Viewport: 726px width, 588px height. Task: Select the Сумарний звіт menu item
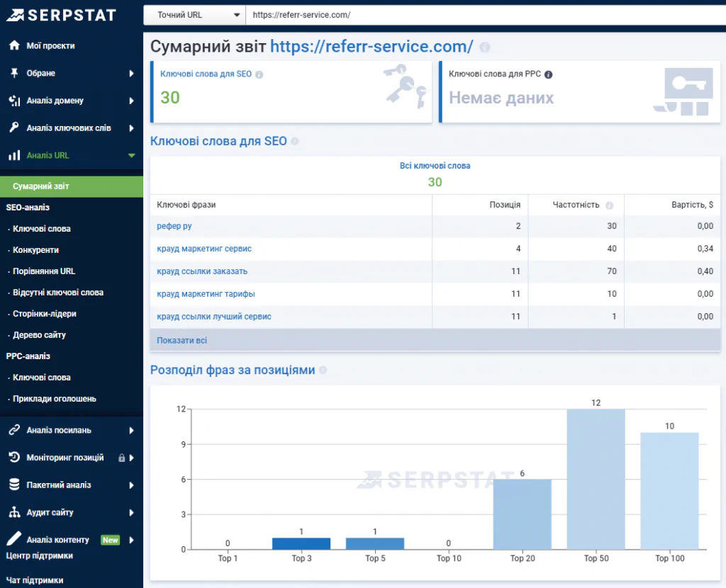point(72,186)
